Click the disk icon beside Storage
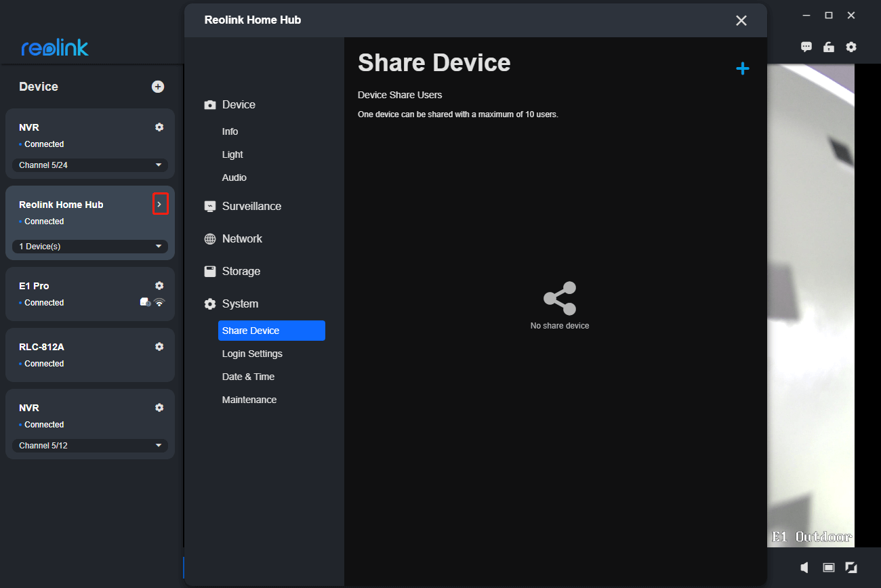 click(210, 271)
